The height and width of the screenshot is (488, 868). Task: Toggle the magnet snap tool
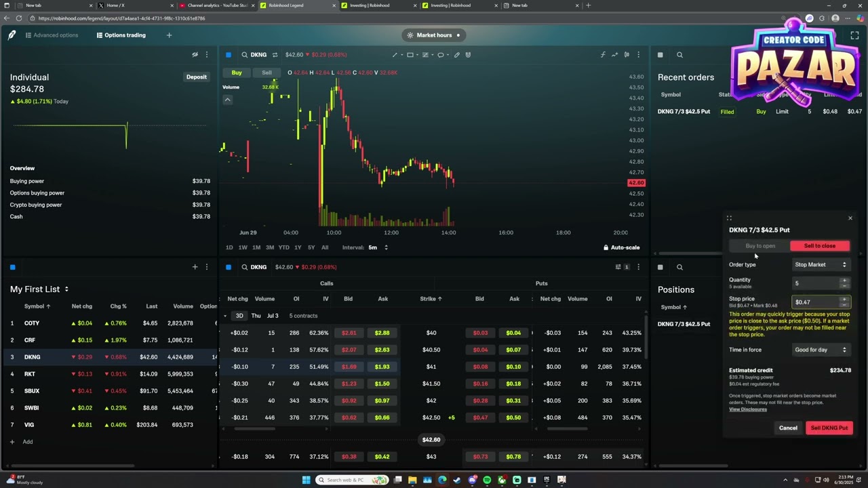click(x=468, y=55)
